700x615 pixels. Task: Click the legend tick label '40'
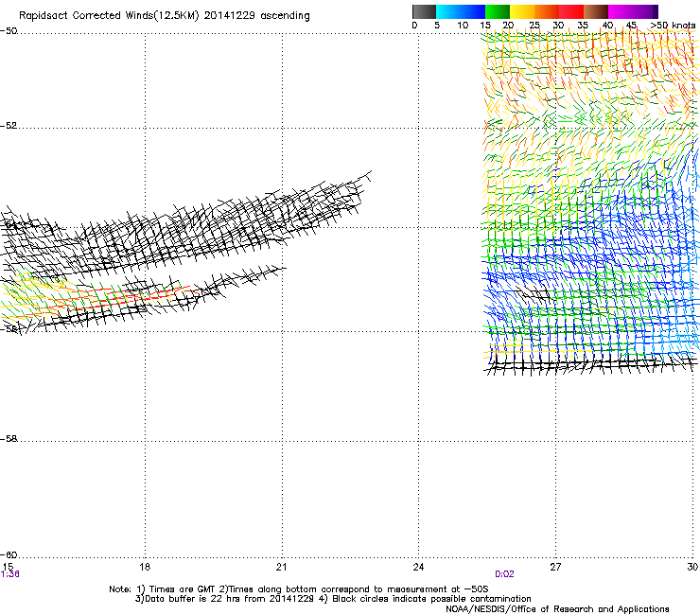(607, 26)
